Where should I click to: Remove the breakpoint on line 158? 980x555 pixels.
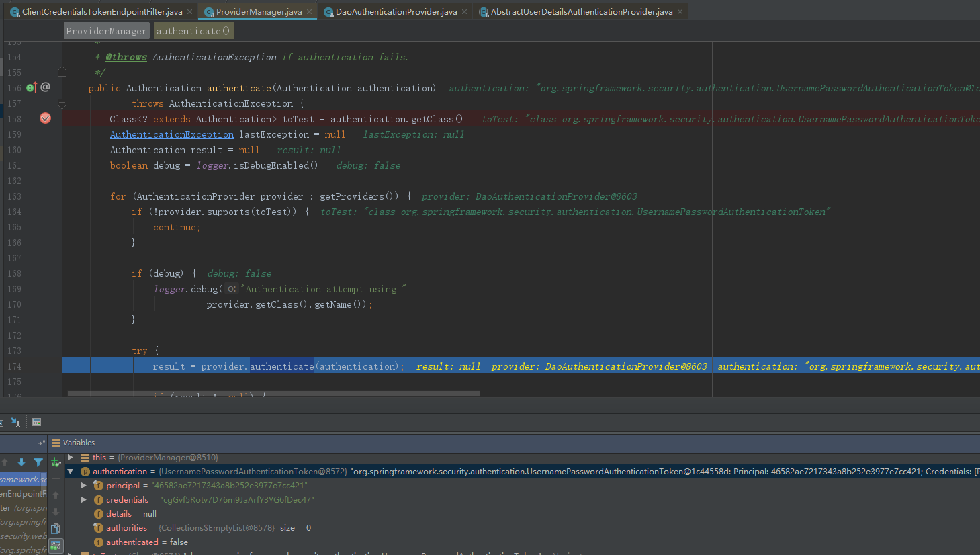point(45,118)
